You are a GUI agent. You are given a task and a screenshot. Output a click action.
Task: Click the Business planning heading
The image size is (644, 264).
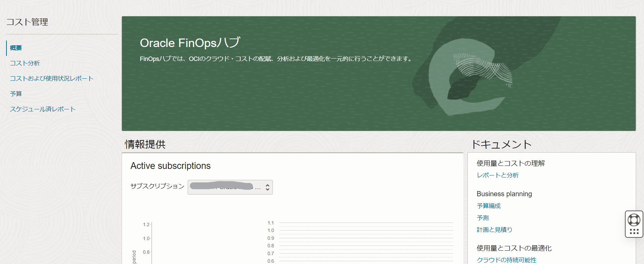pyautogui.click(x=504, y=194)
